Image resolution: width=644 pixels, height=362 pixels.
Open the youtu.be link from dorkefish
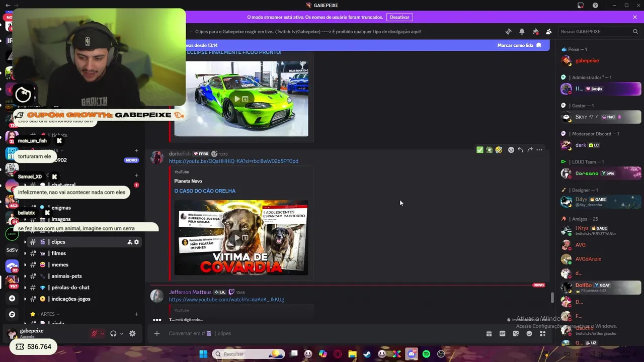(233, 161)
